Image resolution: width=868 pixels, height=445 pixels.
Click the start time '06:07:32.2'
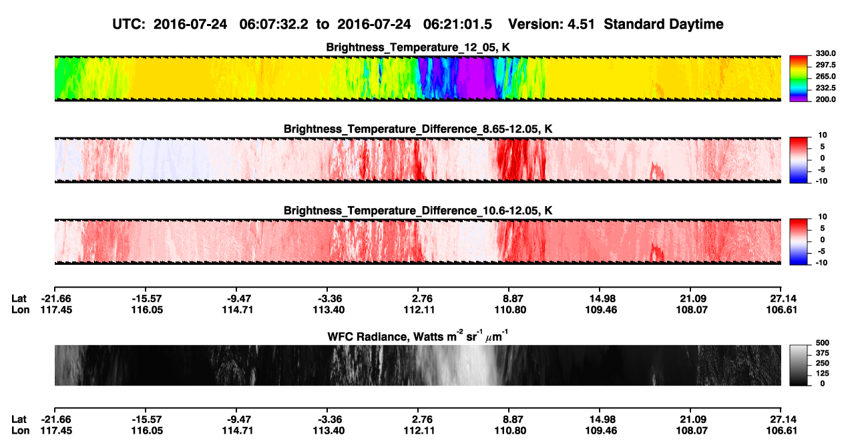pyautogui.click(x=274, y=25)
